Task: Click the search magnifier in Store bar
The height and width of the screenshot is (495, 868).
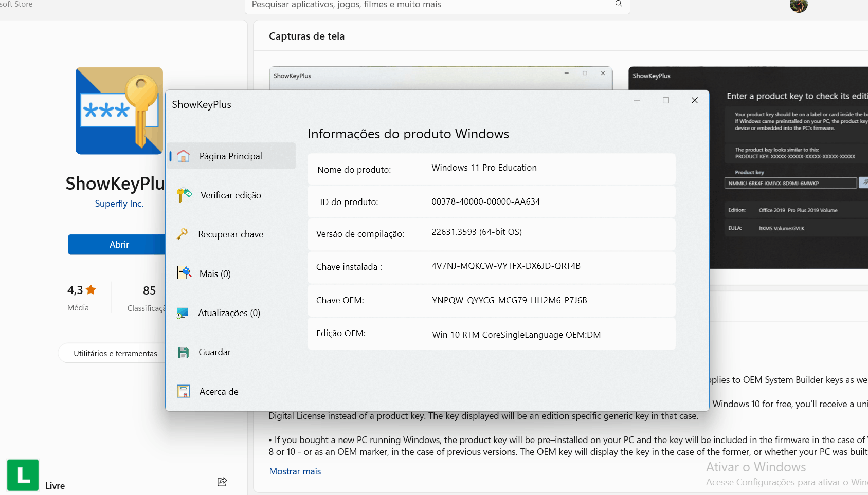Action: [x=619, y=4]
